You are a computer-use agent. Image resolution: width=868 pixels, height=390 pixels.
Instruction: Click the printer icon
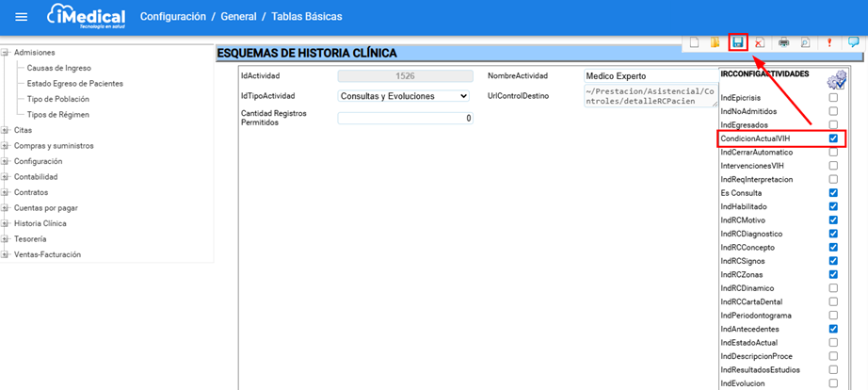pos(783,42)
